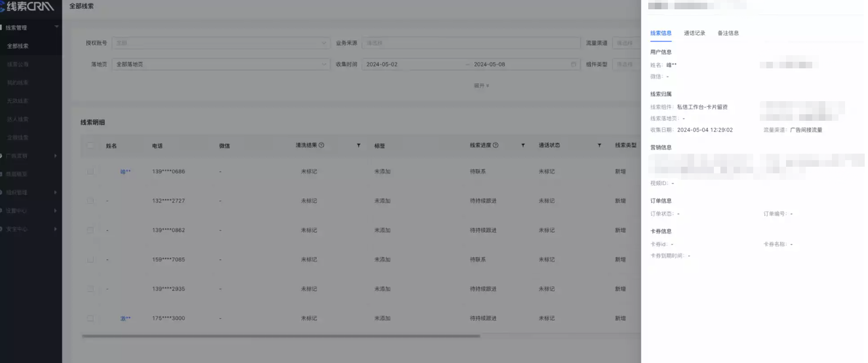Click 待联系 in the 139****0686 row
This screenshot has width=868, height=363.
[x=478, y=172]
